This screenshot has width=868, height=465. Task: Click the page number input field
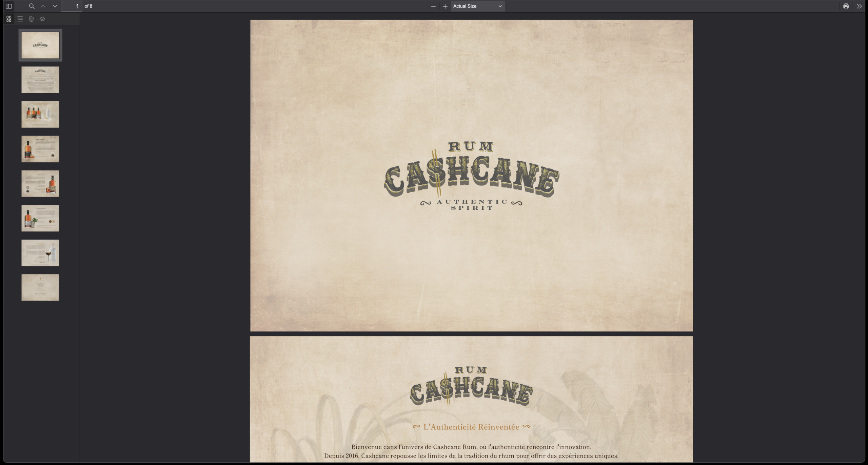72,6
